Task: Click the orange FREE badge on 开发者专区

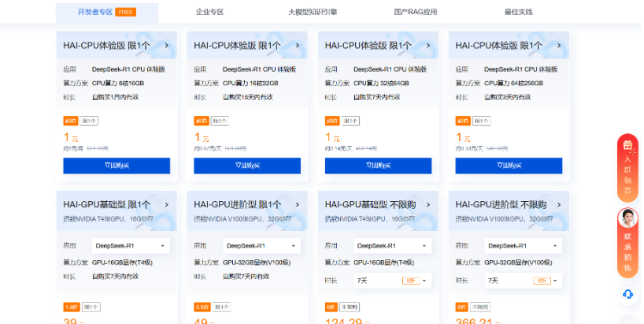Action: tap(126, 12)
